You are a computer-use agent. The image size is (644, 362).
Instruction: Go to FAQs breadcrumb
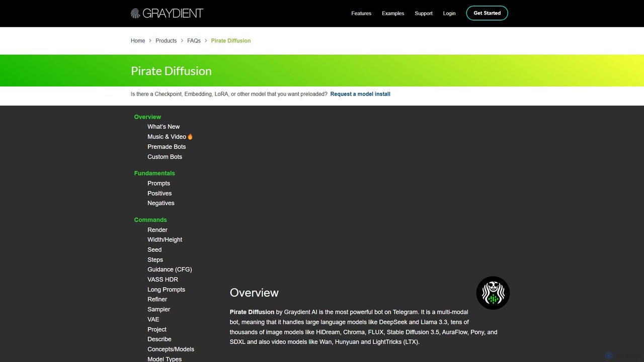tap(194, 41)
